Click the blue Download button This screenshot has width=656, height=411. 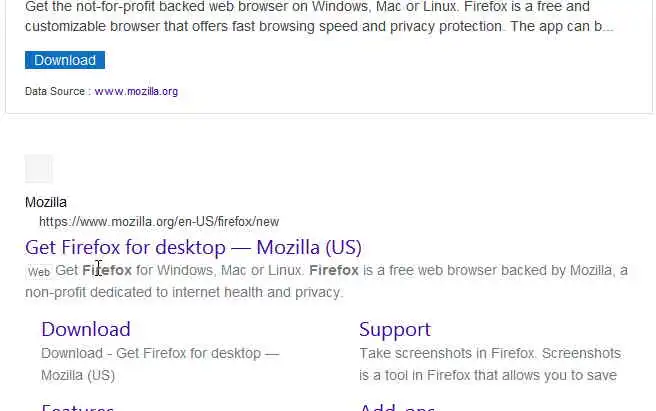pyautogui.click(x=65, y=60)
